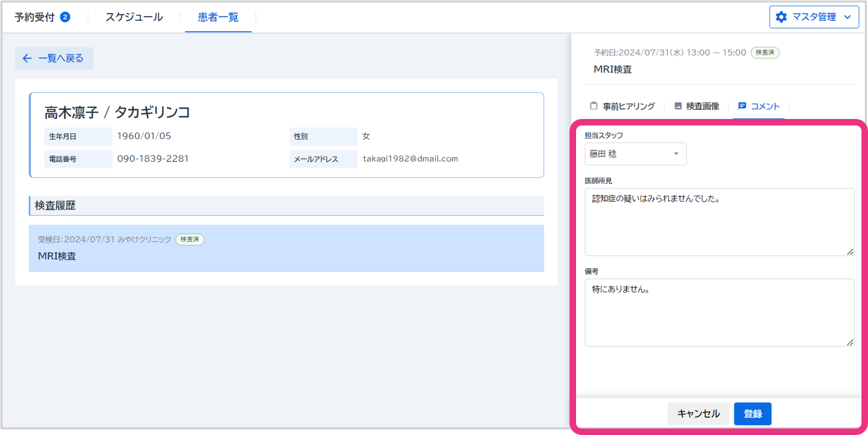This screenshot has width=868, height=435.
Task: Click the gear icon in マスタ管理
Action: point(781,17)
